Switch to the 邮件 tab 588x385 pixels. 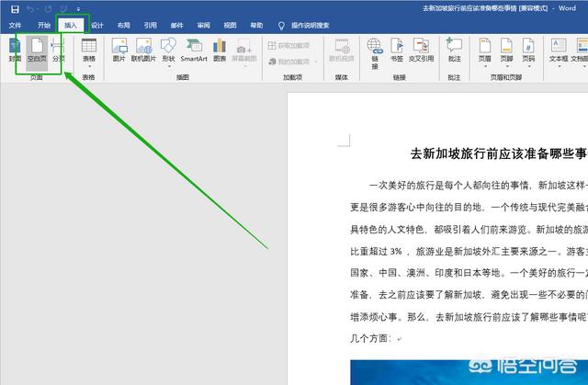tap(176, 25)
